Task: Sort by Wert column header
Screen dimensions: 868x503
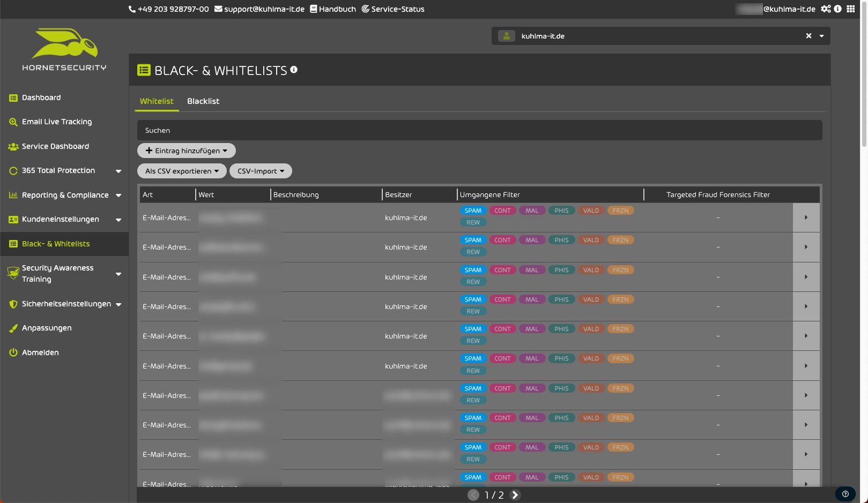Action: click(233, 194)
